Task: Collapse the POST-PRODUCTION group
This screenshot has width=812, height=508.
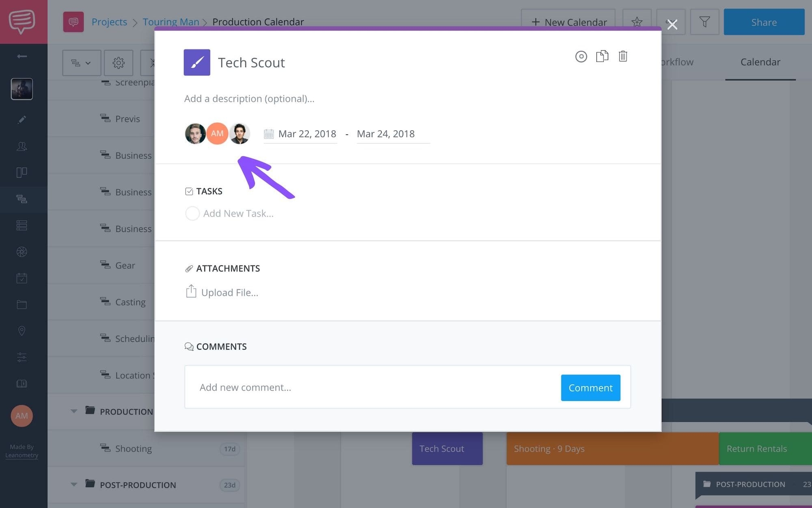Action: 74,484
